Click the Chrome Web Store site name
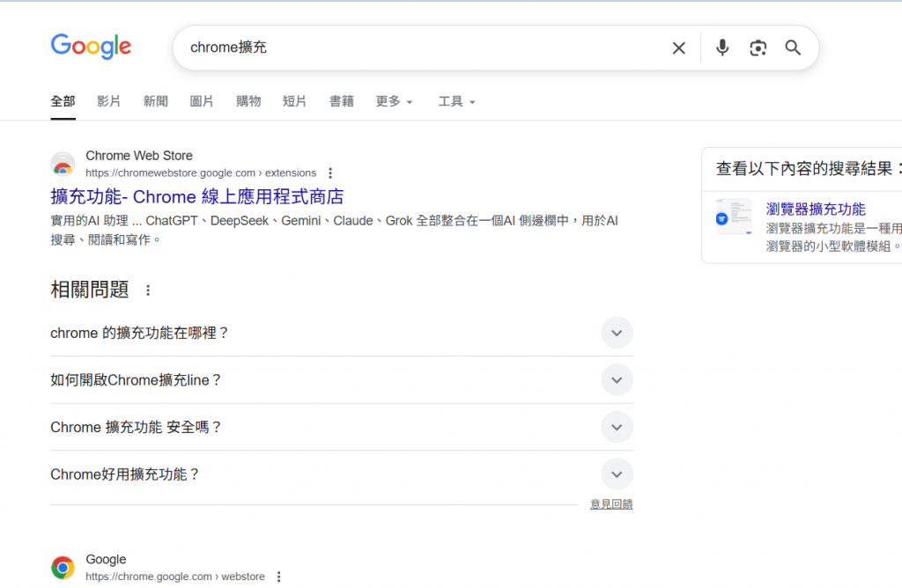Screen dimensions: 902x588 click(x=139, y=156)
